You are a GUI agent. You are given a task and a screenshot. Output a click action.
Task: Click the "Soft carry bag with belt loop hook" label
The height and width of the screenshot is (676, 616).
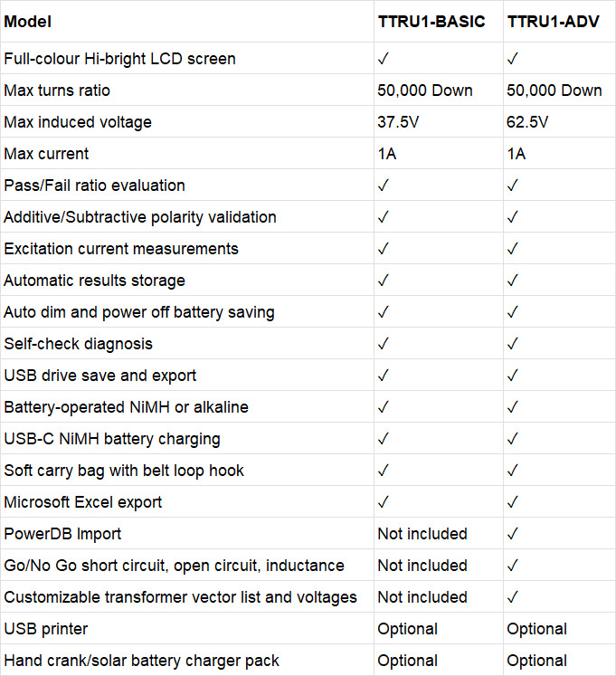124,471
